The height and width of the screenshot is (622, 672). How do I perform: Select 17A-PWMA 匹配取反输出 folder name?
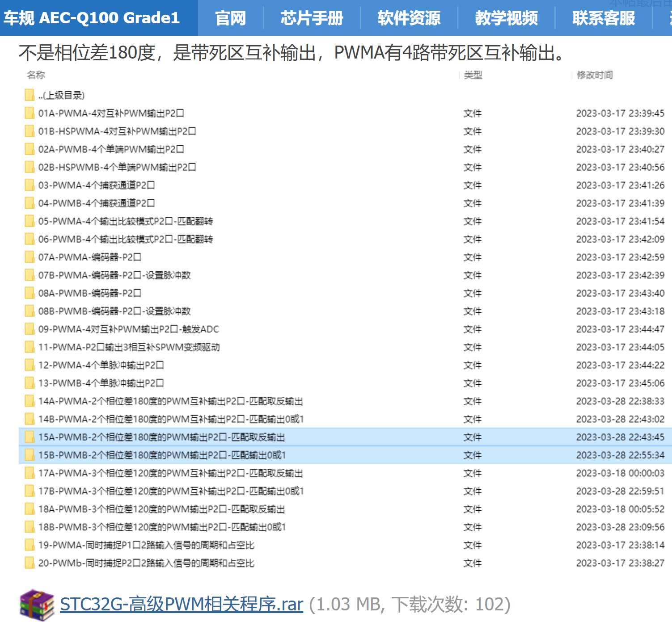pos(171,473)
